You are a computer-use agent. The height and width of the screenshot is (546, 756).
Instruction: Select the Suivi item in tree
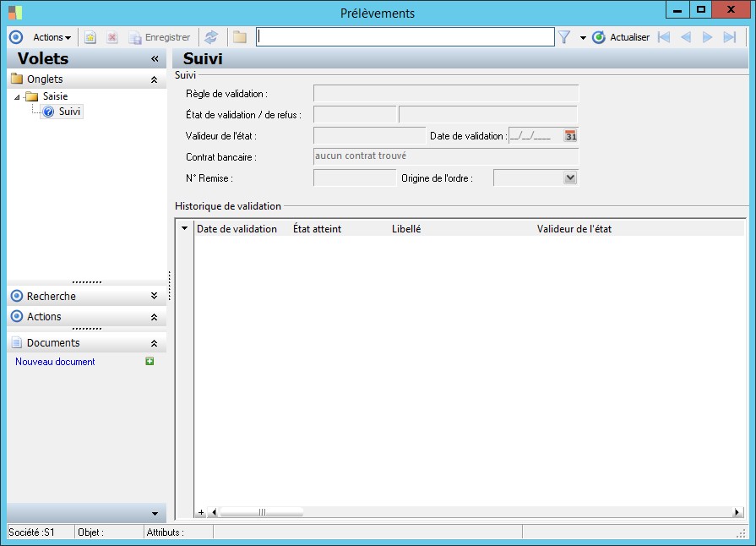coord(69,112)
